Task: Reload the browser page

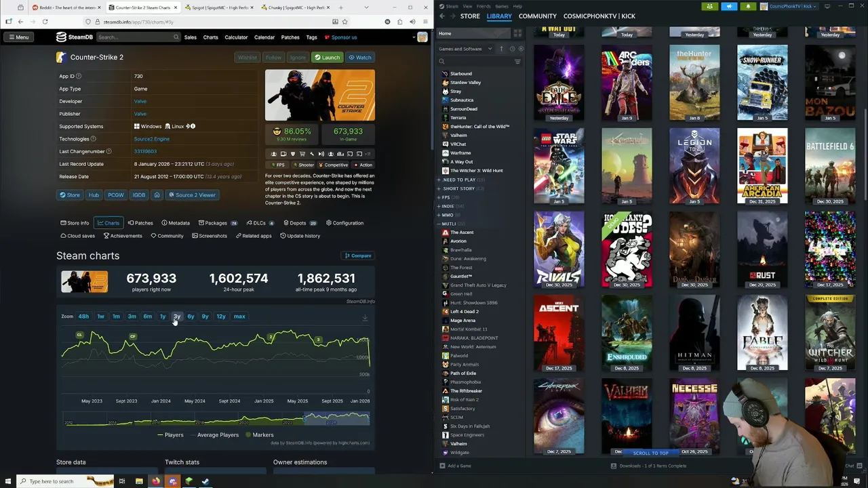Action: coord(45,22)
